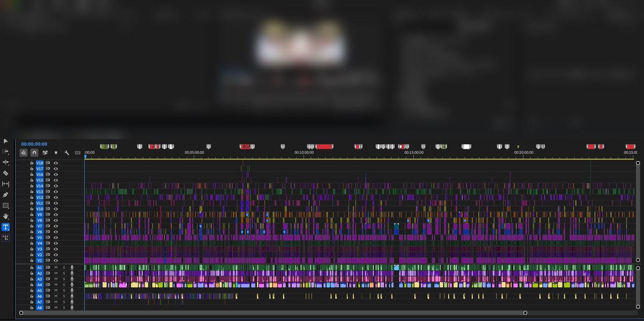The height and width of the screenshot is (321, 644).
Task: Click ruler label 00:05:00:00
Action: (195, 152)
